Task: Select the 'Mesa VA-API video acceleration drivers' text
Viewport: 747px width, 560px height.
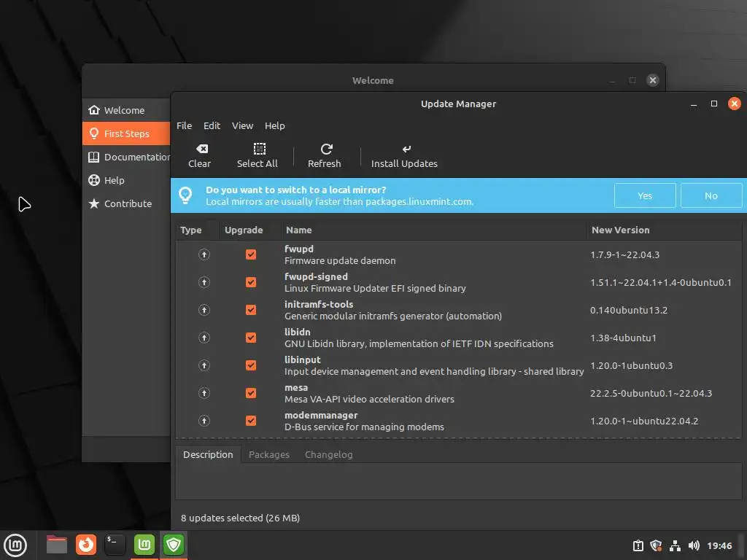Action: coord(369,399)
